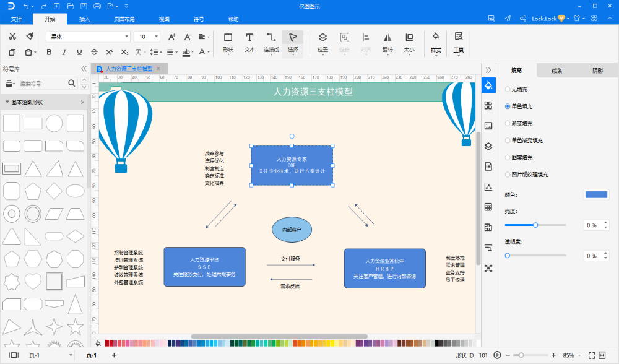This screenshot has height=364, width=619.
Task: Click the 翻转 (Flip) icon
Action: [x=387, y=41]
